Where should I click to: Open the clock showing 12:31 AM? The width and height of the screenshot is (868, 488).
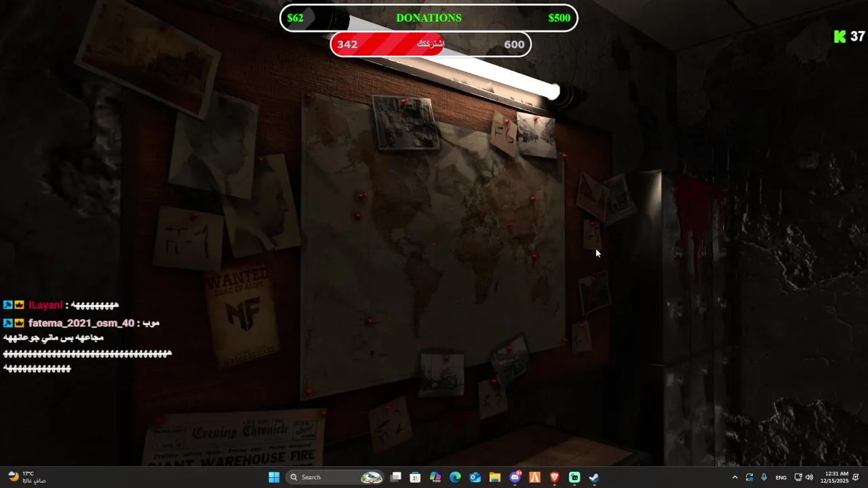point(835,477)
